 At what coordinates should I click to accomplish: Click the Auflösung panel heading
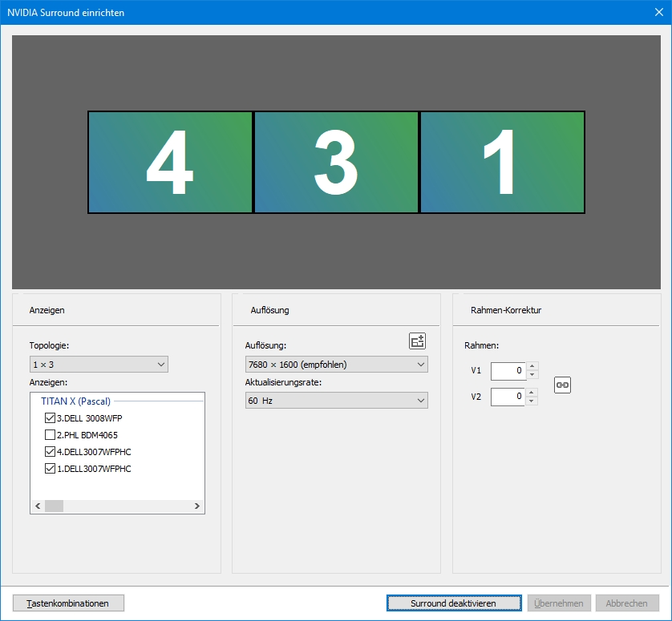click(269, 310)
